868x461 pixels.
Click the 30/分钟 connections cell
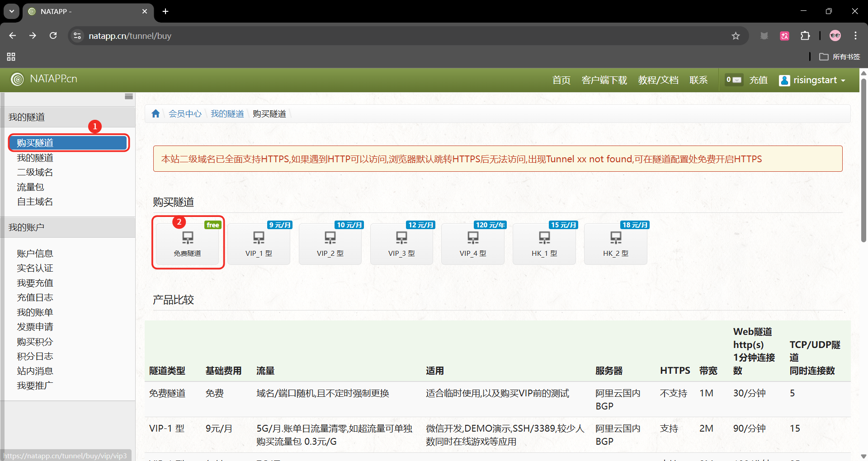750,393
